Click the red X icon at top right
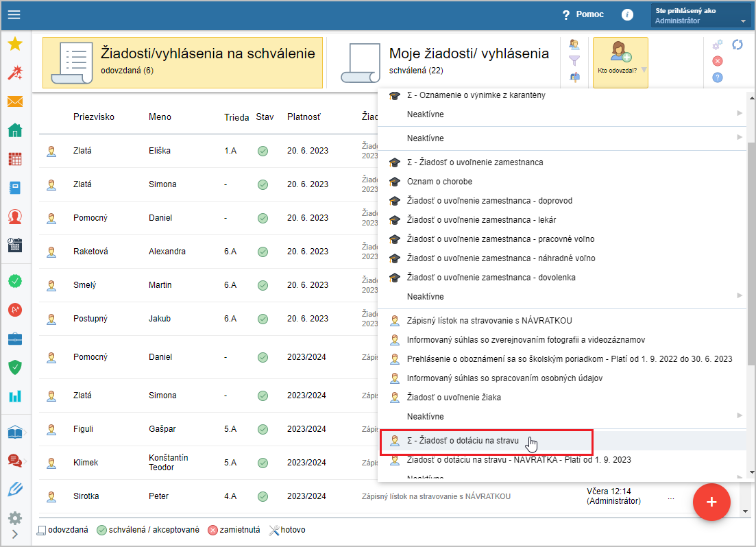Image resolution: width=756 pixels, height=547 pixels. [718, 61]
